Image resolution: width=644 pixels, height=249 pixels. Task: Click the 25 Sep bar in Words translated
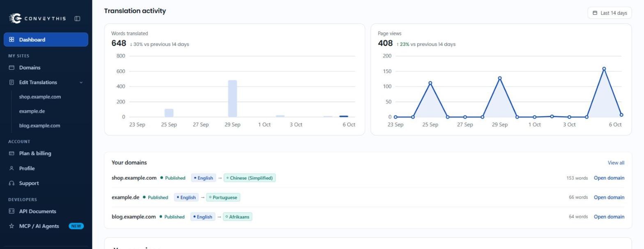[169, 113]
